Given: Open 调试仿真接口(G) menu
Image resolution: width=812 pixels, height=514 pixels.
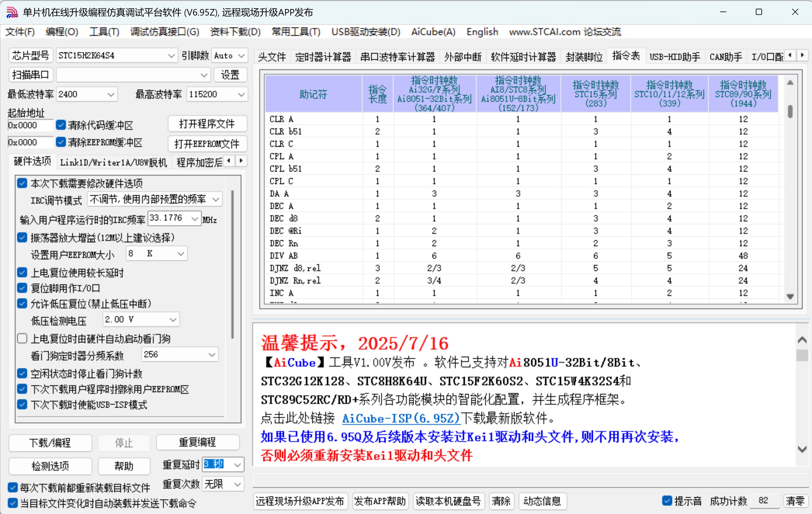Looking at the screenshot, I should [165, 32].
